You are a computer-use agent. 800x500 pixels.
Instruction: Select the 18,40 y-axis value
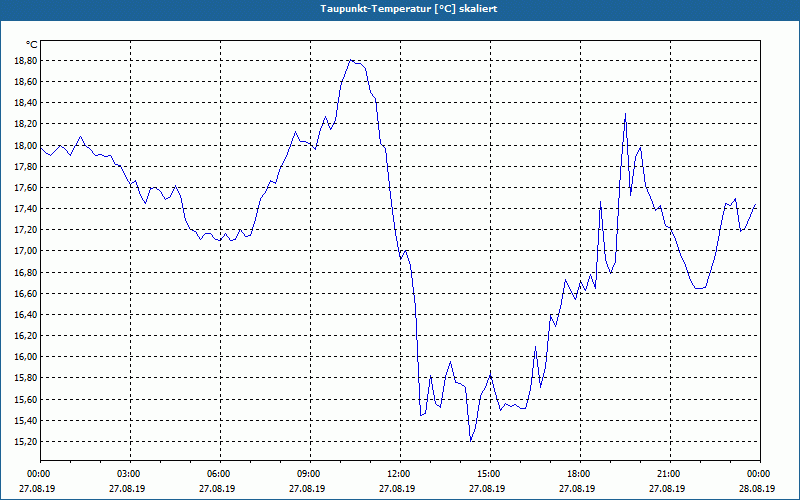(26, 103)
